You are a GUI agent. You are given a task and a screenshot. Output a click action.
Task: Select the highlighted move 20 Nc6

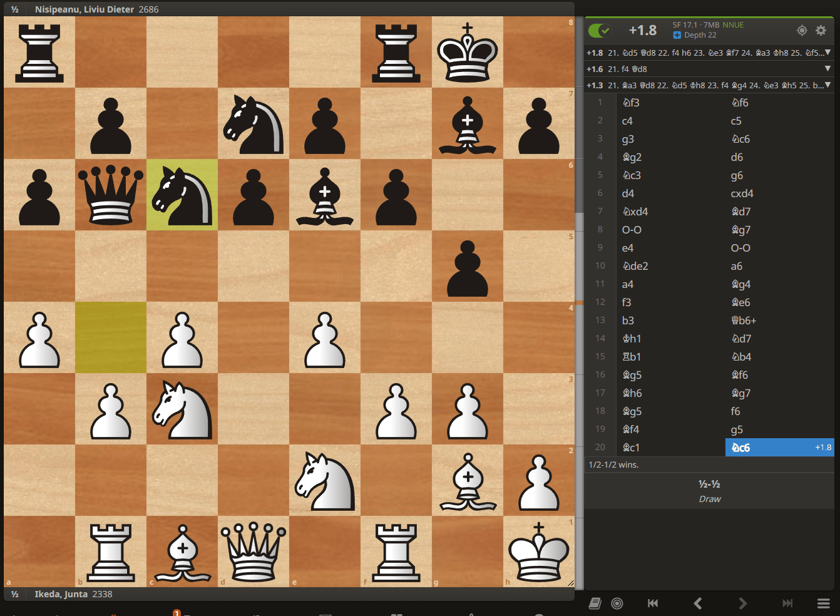click(x=741, y=448)
